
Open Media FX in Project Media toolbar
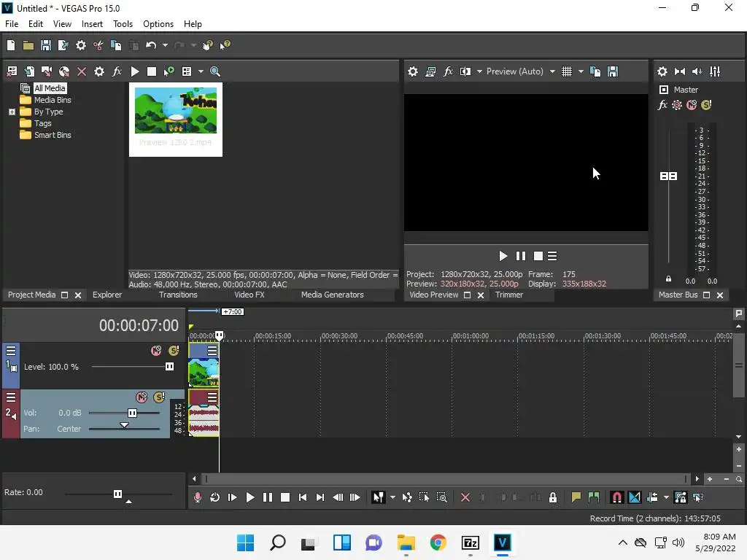pos(117,71)
